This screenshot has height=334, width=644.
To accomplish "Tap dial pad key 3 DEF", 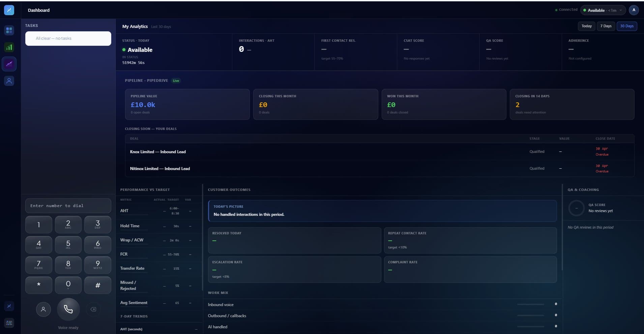I will [x=98, y=225].
